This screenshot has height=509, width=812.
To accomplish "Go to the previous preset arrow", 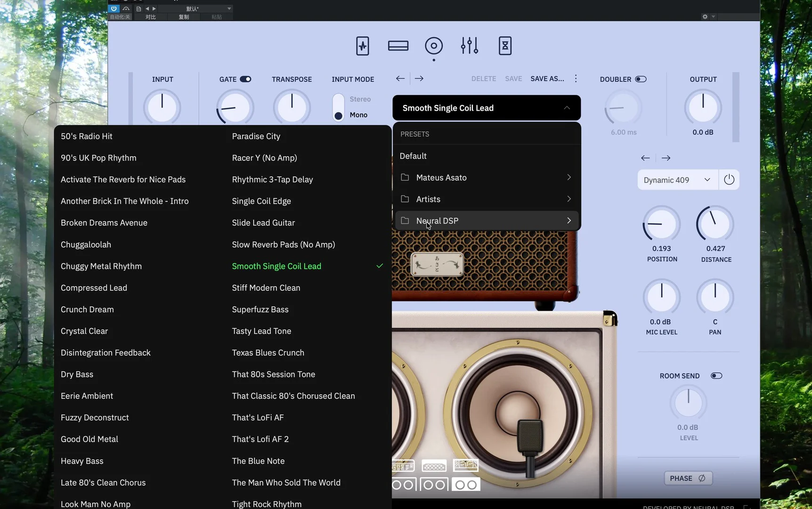I will click(400, 79).
